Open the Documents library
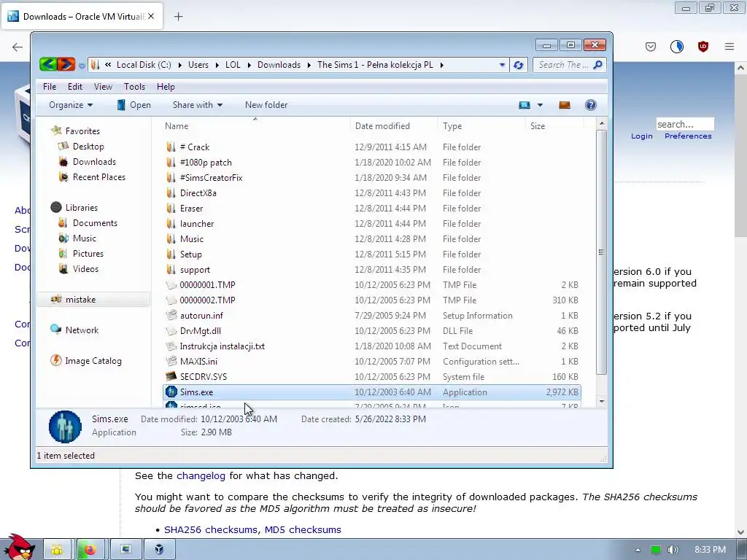The height and width of the screenshot is (560, 747). (95, 223)
